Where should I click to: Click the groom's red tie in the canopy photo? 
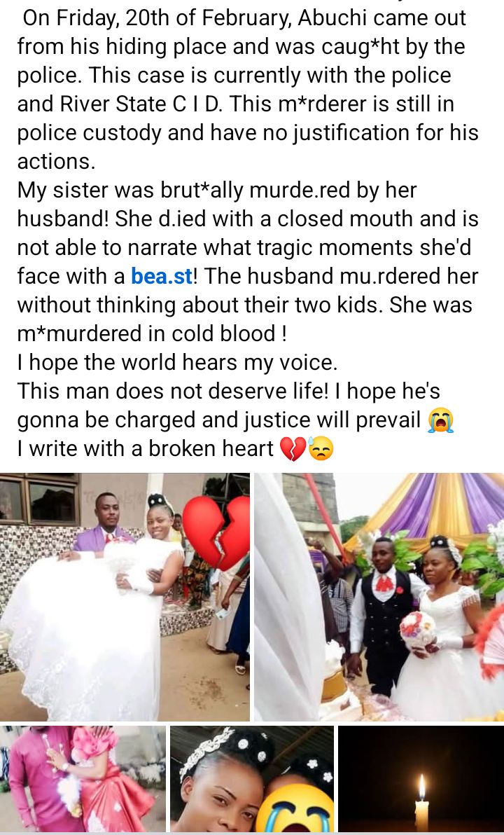pyautogui.click(x=383, y=584)
